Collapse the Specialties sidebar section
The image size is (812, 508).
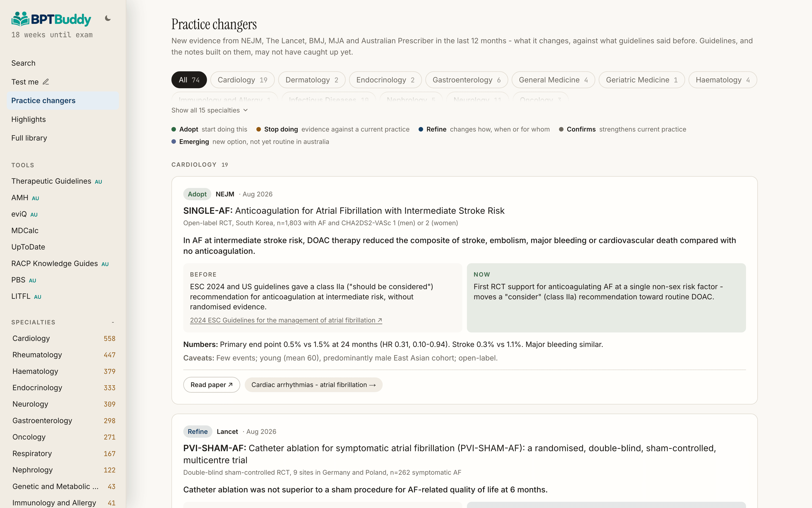click(x=113, y=322)
